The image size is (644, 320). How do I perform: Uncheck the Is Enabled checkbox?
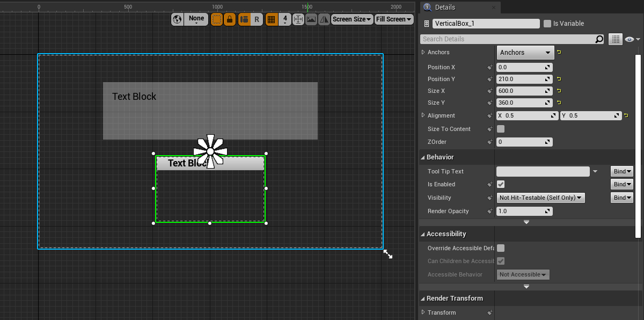[x=501, y=184]
